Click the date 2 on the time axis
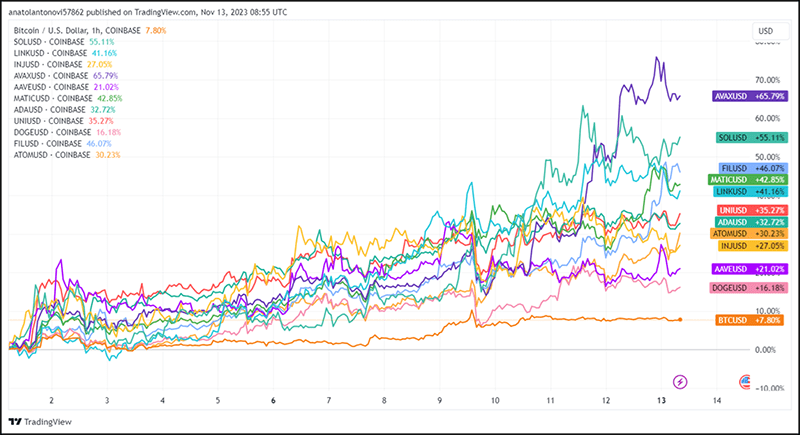This screenshot has width=800, height=435. coord(52,400)
